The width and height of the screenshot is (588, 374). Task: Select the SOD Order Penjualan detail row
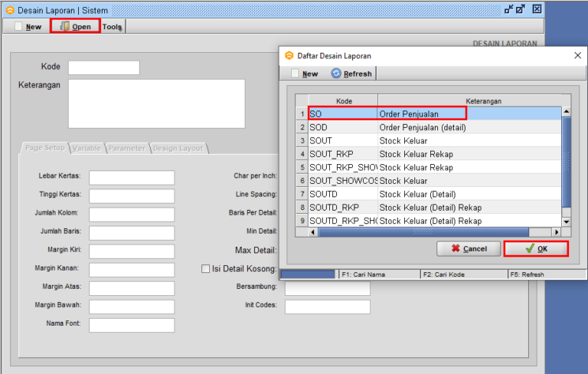(x=435, y=127)
